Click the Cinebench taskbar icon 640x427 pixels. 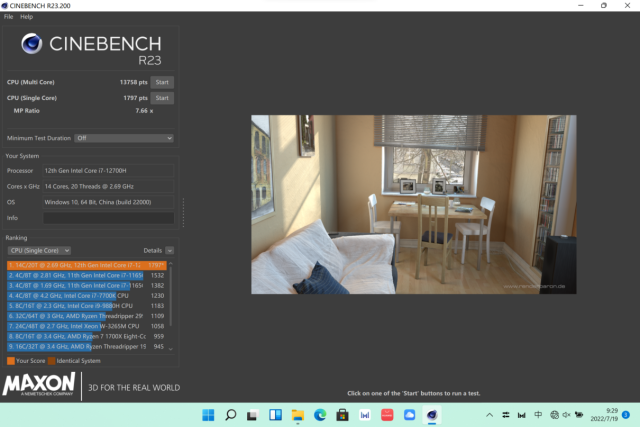(432, 415)
